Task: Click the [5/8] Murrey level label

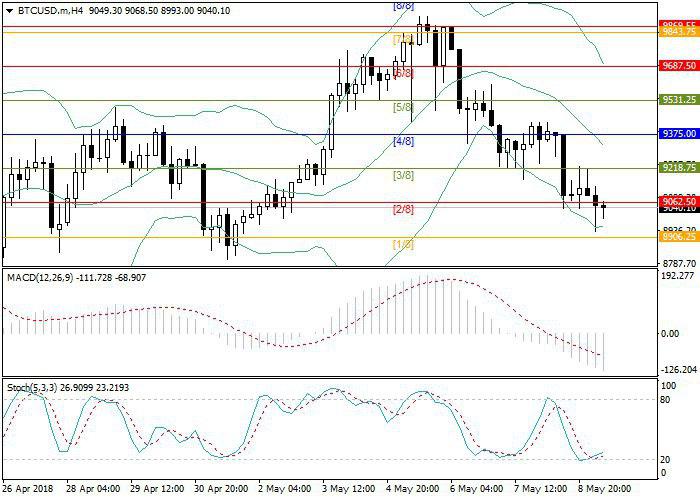Action: [x=403, y=106]
